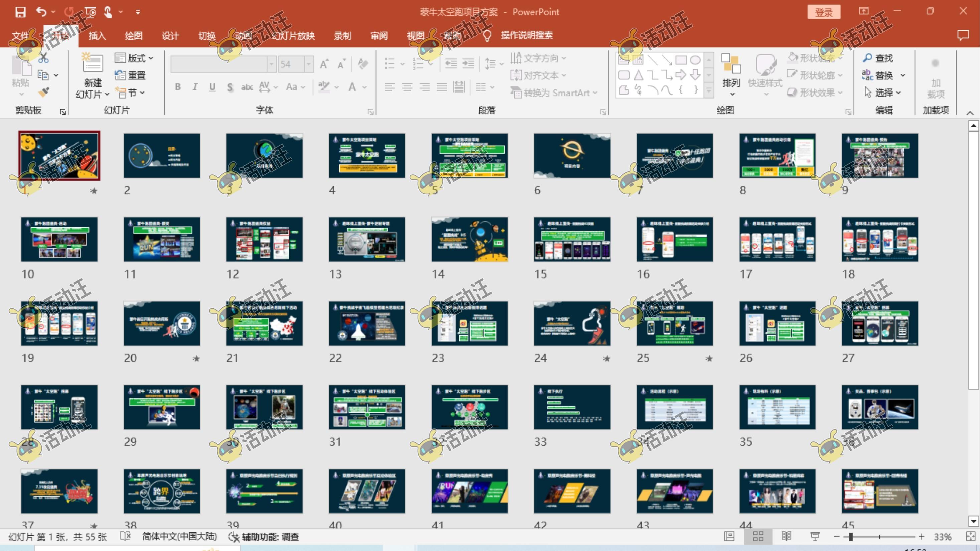Toggle Strikethrough formatting
This screenshot has height=551, width=980.
tap(247, 87)
